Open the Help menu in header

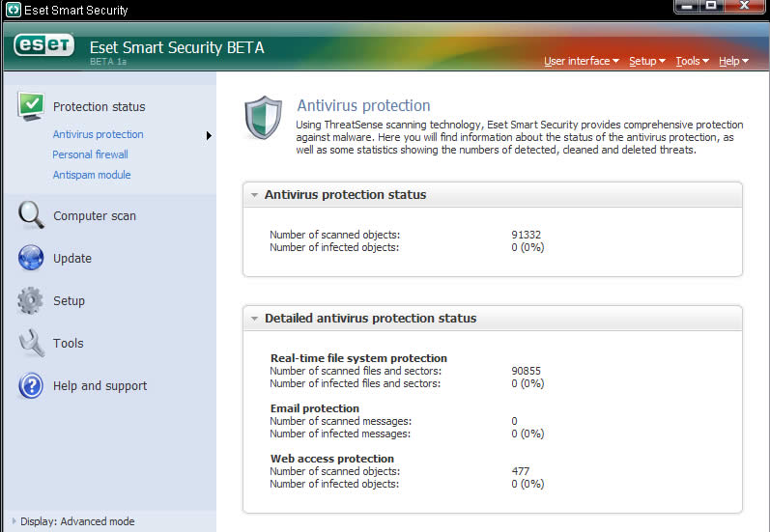click(x=733, y=61)
